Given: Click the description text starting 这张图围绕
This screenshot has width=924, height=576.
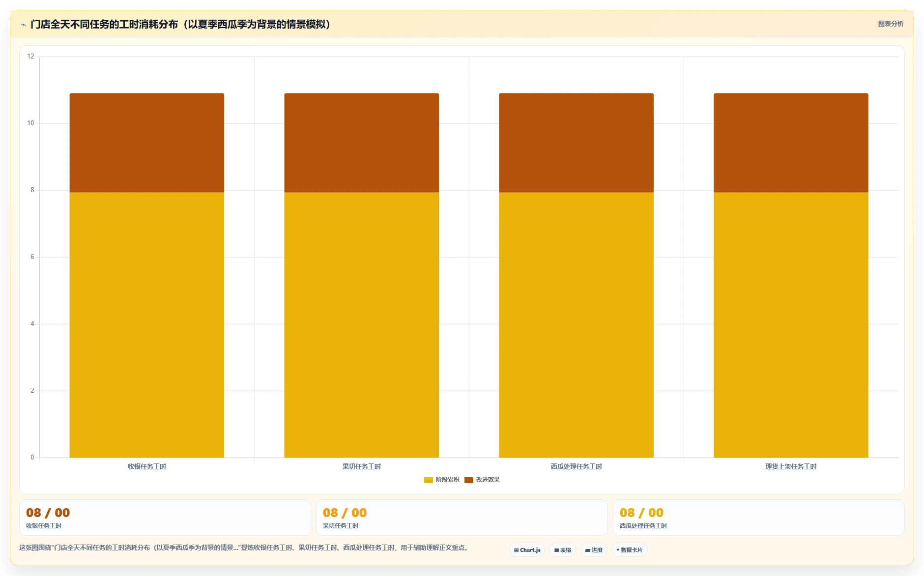Looking at the screenshot, I should pyautogui.click(x=244, y=547).
